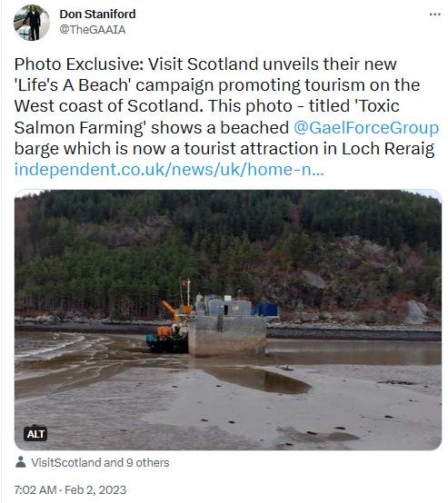Viewport: 448px width, 503px height.
Task: Open the @GaelForceGroup mention
Action: click(x=366, y=128)
